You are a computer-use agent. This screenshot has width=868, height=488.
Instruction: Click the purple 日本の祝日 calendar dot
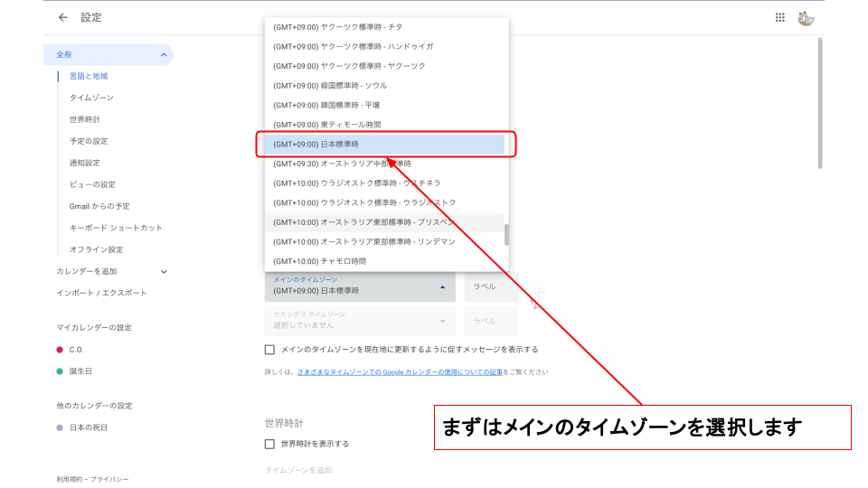[60, 427]
